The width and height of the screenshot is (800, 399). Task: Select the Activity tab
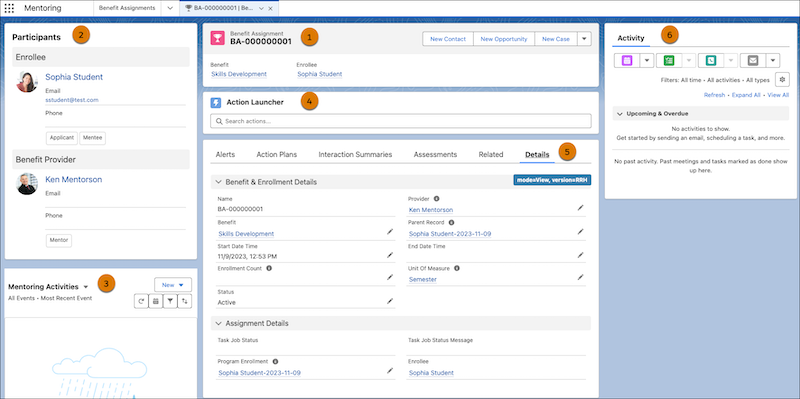point(631,38)
